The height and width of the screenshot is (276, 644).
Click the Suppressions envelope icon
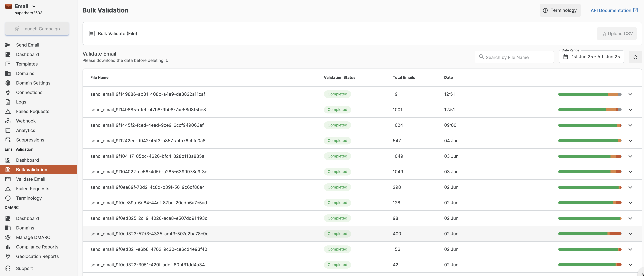pyautogui.click(x=8, y=140)
